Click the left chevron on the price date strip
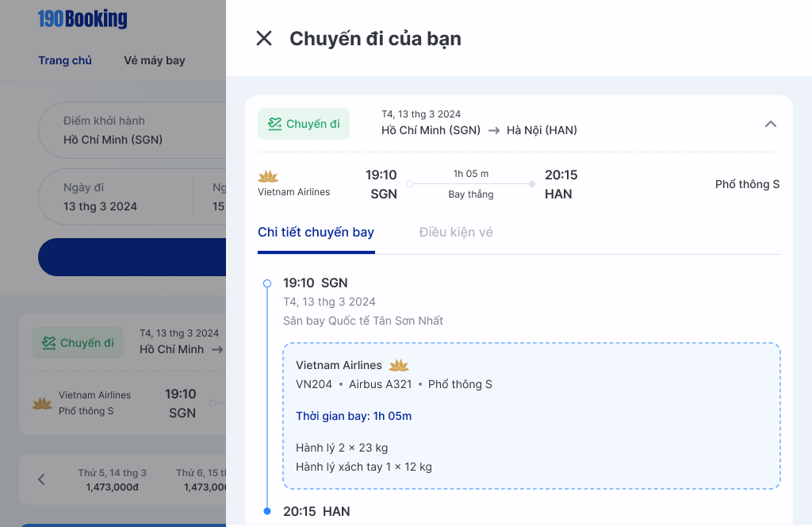The height and width of the screenshot is (527, 812). (x=41, y=479)
